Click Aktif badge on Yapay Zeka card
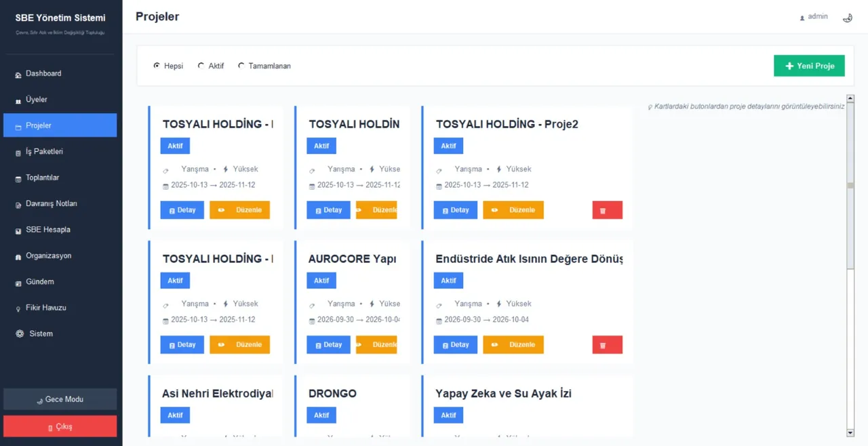The height and width of the screenshot is (446, 868). [448, 415]
